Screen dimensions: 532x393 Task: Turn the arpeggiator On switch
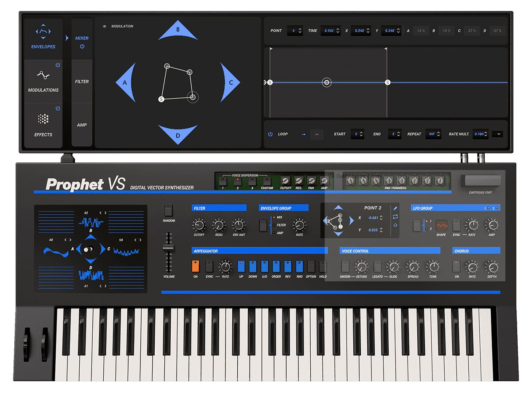pos(196,266)
